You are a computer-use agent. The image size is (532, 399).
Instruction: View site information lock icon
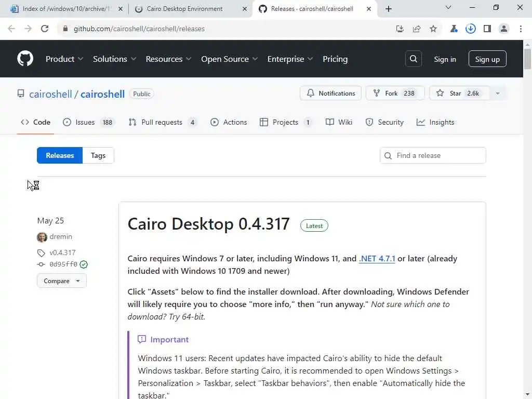(65, 29)
